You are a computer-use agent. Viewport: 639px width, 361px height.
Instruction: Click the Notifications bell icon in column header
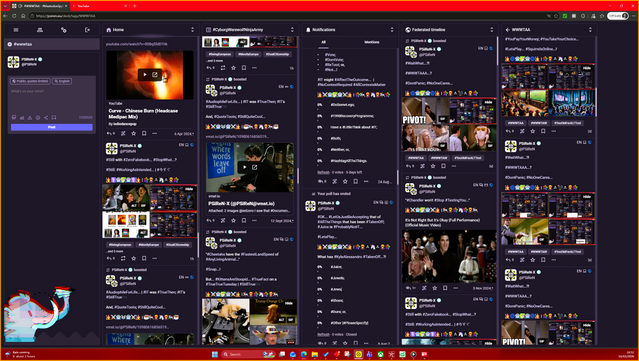click(308, 30)
